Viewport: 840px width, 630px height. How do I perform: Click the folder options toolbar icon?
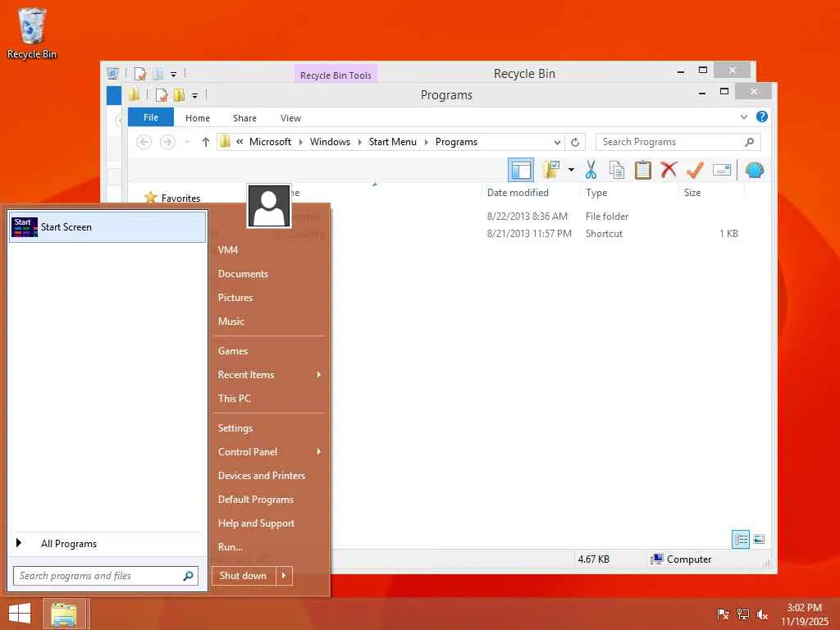click(x=550, y=170)
